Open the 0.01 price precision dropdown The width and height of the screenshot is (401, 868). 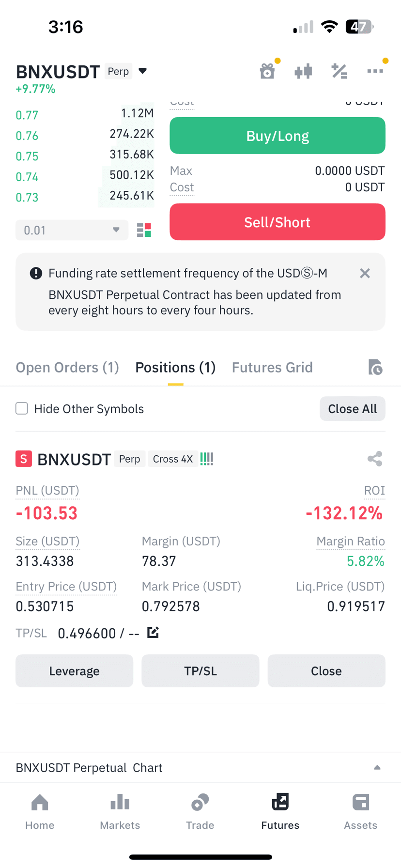(x=72, y=230)
